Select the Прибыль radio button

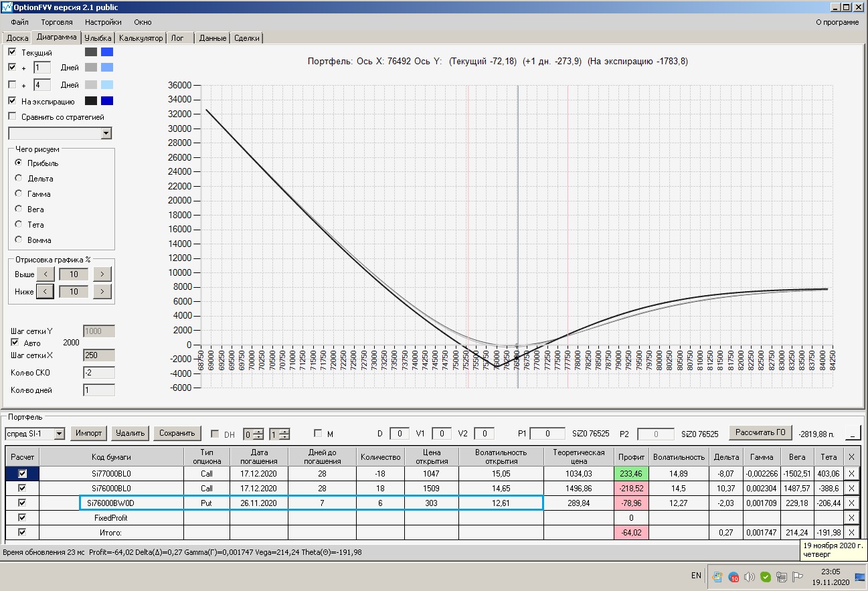[19, 163]
